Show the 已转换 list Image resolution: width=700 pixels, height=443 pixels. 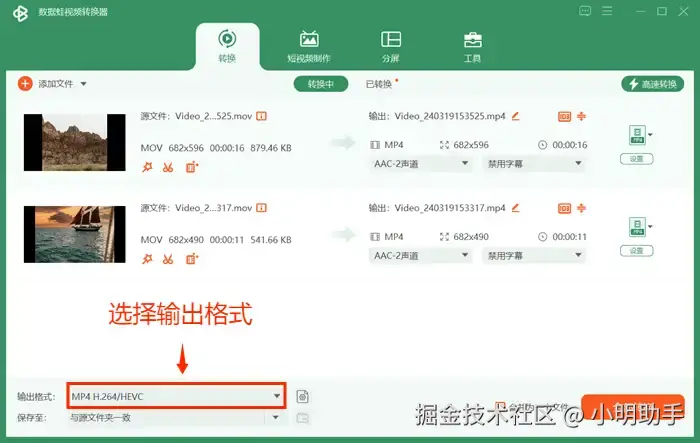[379, 84]
